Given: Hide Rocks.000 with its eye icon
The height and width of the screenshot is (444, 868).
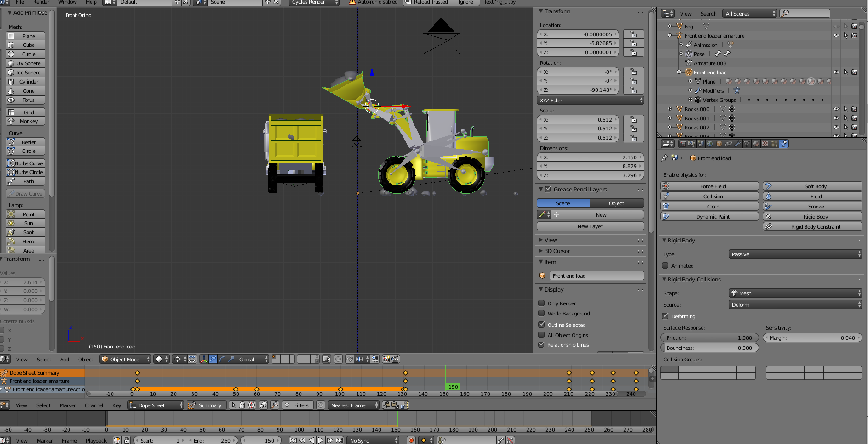Looking at the screenshot, I should (x=836, y=109).
